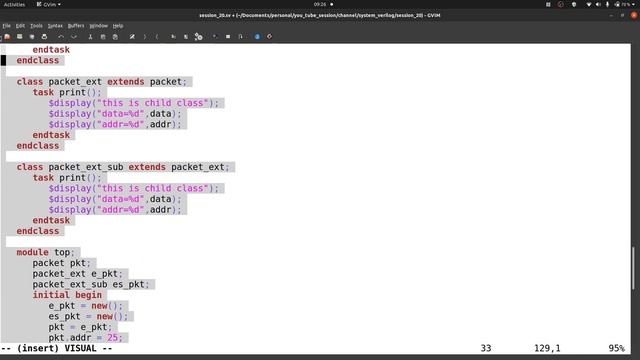The image size is (640, 360).
Task: Click on 'packet_ext e_pkt;' declaration
Action: coord(77,273)
